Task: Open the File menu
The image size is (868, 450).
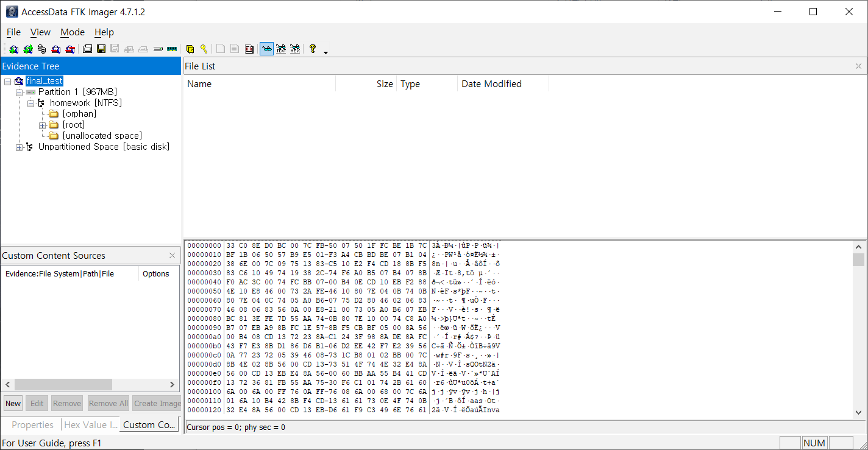Action: coord(13,32)
